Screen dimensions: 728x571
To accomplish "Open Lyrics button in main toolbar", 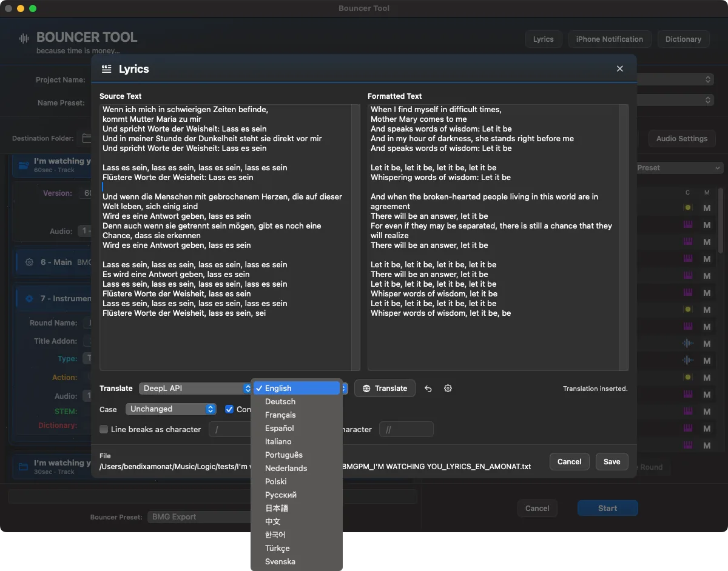I will pyautogui.click(x=543, y=39).
